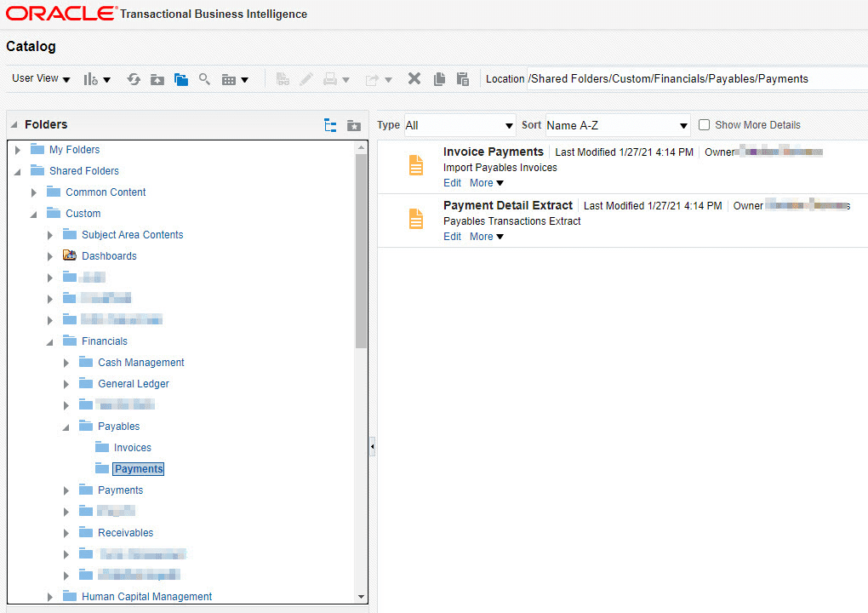
Task: Open the Sort Name A-Z dropdown
Action: click(618, 125)
